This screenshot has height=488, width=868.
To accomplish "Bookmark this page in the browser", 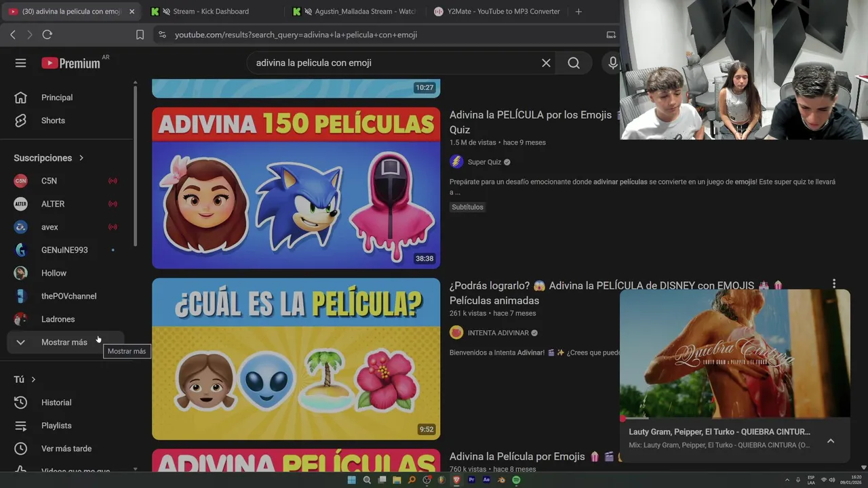I will click(140, 35).
